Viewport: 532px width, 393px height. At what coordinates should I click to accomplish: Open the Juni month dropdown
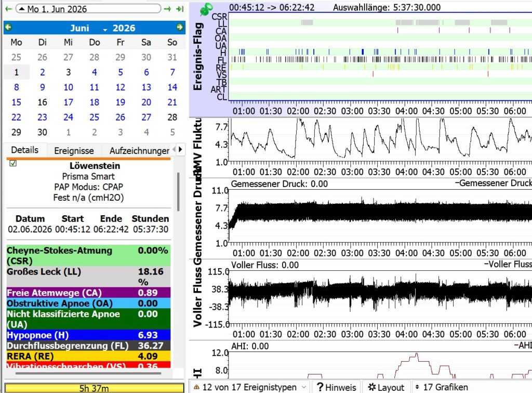point(88,28)
